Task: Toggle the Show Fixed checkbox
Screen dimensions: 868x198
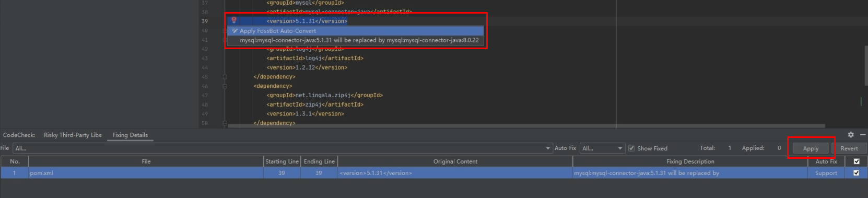Action: click(x=631, y=148)
